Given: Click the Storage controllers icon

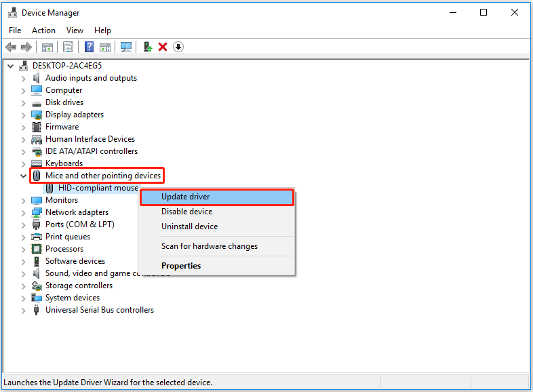Looking at the screenshot, I should coord(37,286).
